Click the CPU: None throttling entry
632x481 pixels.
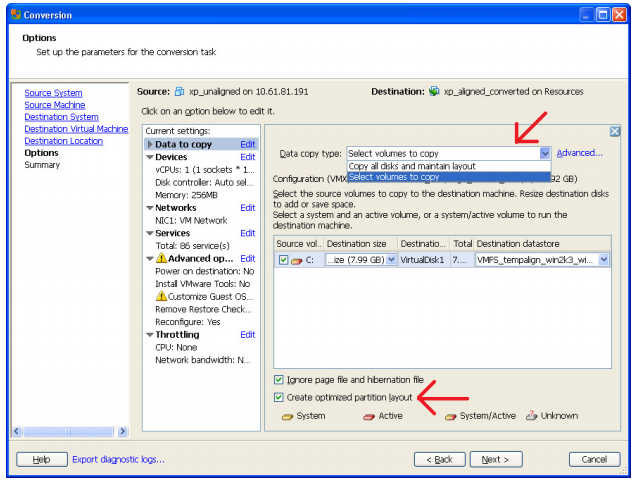pyautogui.click(x=176, y=348)
